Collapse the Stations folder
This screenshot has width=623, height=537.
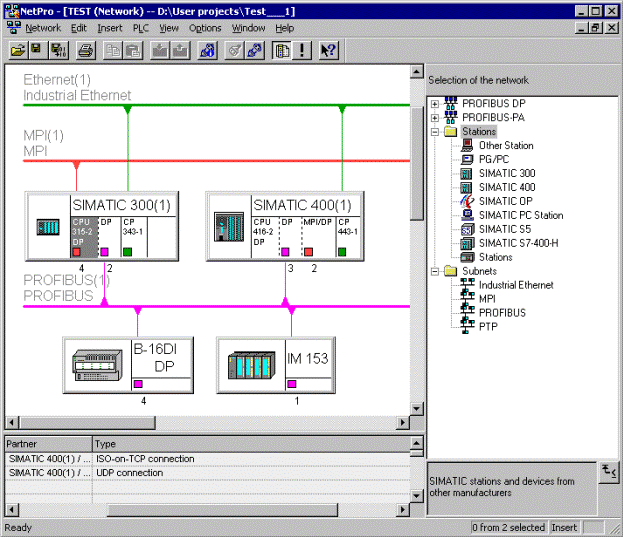[435, 132]
